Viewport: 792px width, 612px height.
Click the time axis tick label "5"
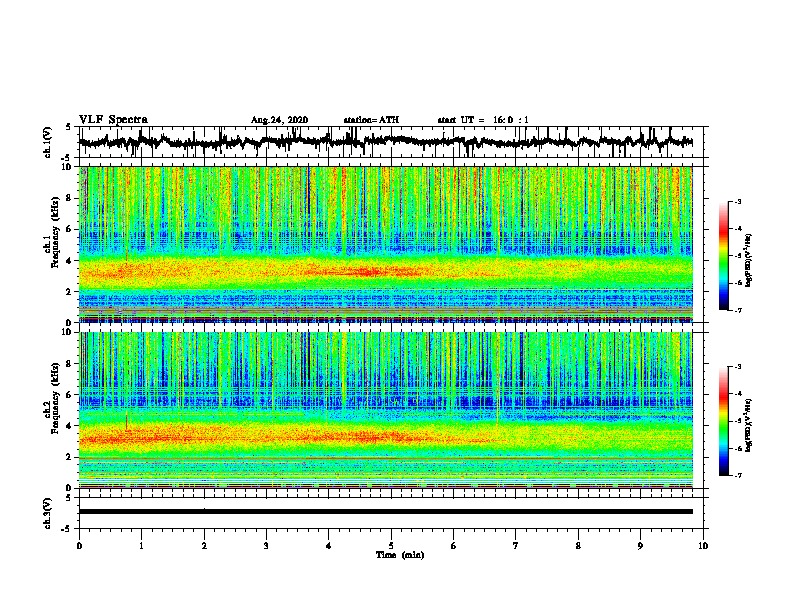coord(391,546)
